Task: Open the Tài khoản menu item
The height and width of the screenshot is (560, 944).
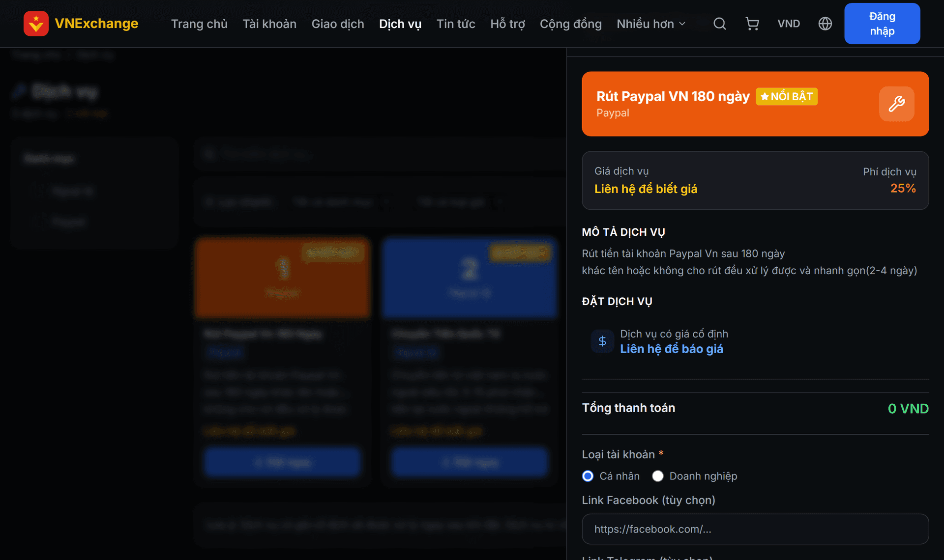Action: click(x=269, y=24)
